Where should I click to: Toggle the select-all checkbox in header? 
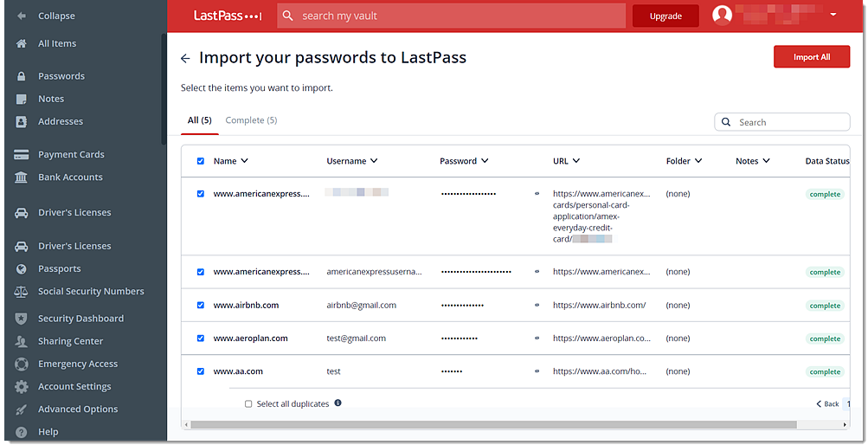tap(201, 161)
